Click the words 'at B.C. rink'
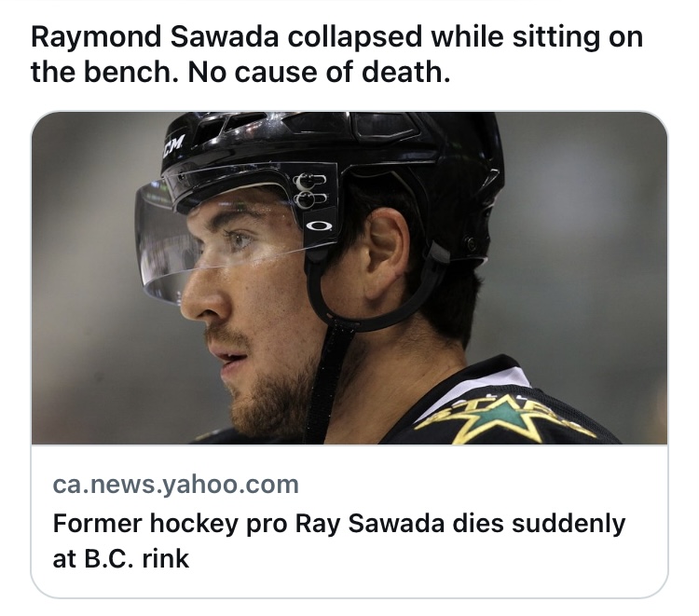 click(121, 559)
